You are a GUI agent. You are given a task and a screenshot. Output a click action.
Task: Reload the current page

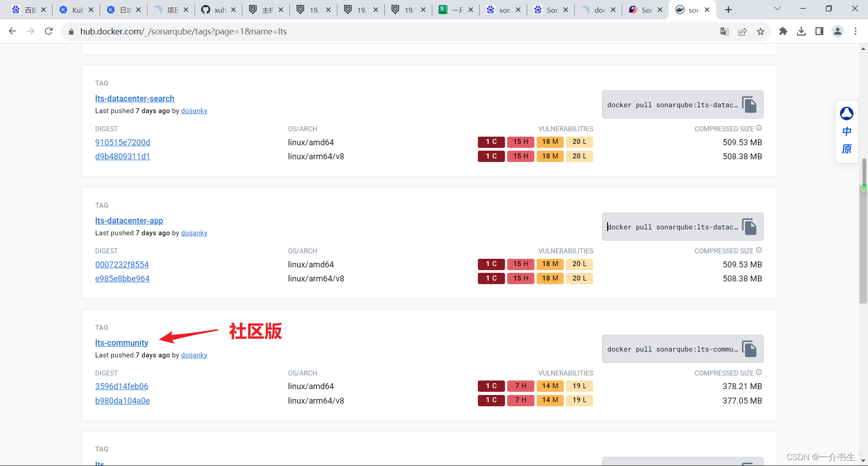click(48, 31)
